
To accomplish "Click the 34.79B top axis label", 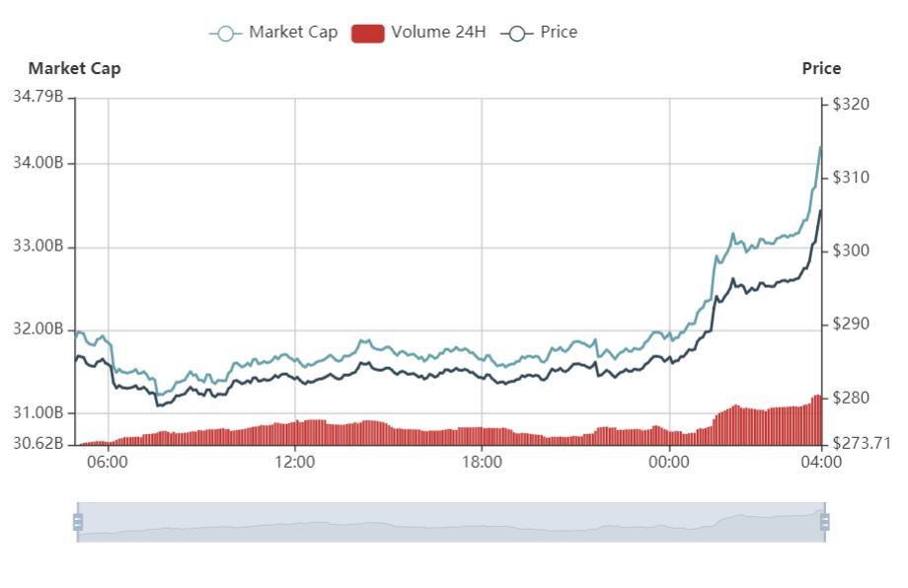I will tap(38, 97).
